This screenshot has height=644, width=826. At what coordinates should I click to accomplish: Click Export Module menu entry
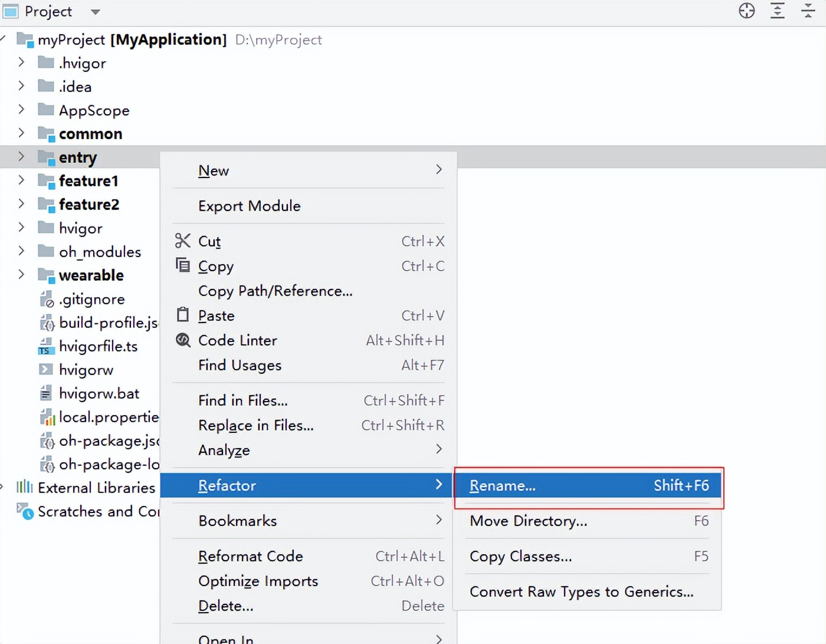pyautogui.click(x=249, y=206)
